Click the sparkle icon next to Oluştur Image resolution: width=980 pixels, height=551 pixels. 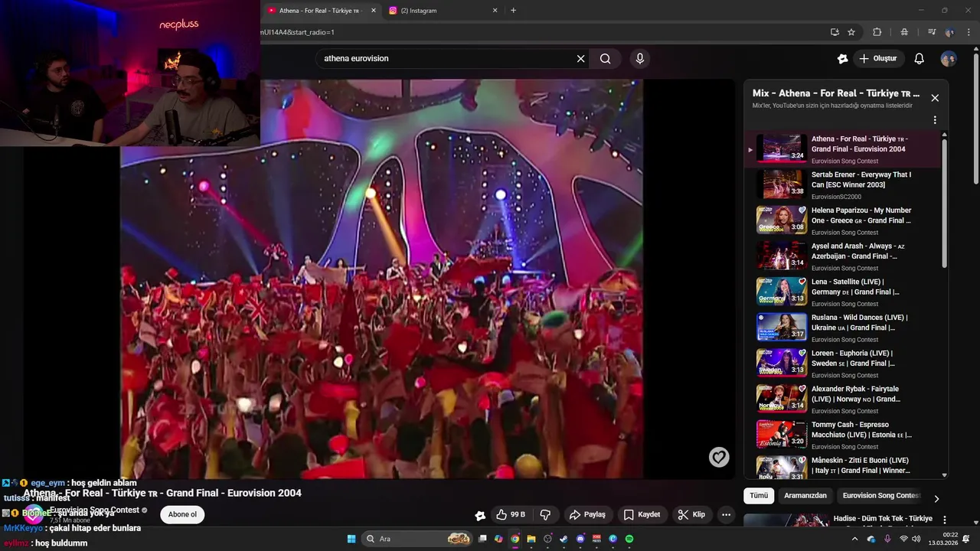click(x=842, y=58)
